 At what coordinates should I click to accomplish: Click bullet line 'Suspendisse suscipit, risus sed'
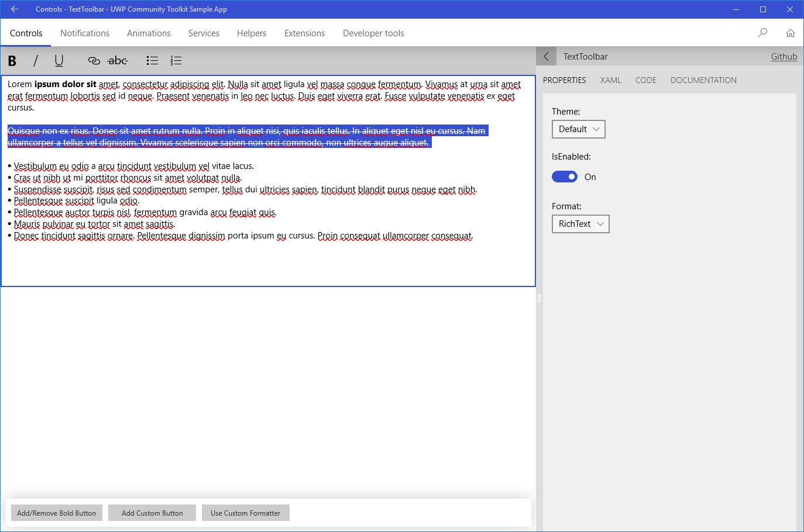point(242,189)
